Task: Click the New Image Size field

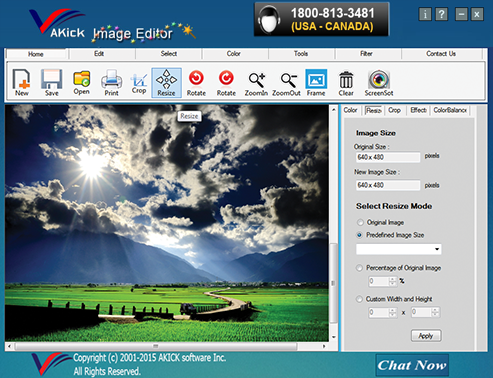Action: pos(388,185)
